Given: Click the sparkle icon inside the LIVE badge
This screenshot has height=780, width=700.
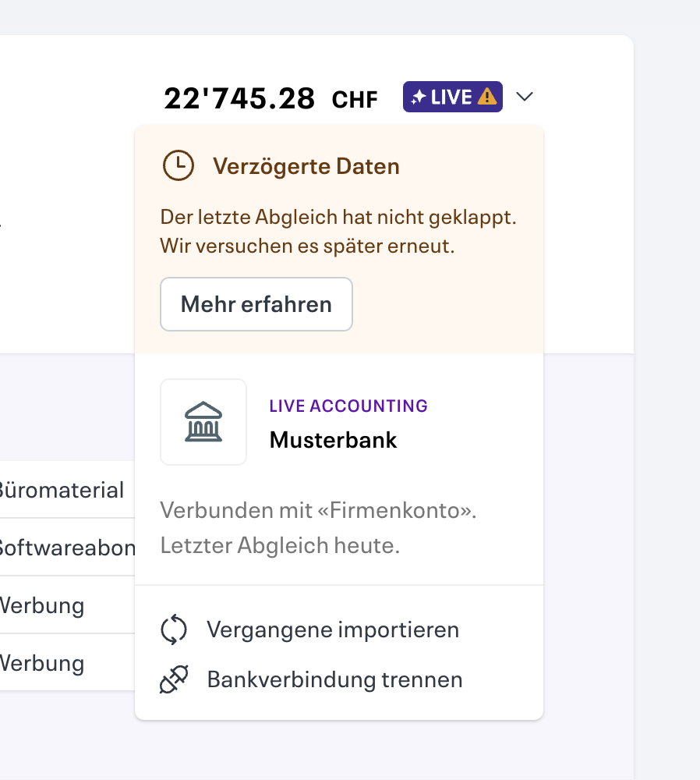Looking at the screenshot, I should (417, 96).
